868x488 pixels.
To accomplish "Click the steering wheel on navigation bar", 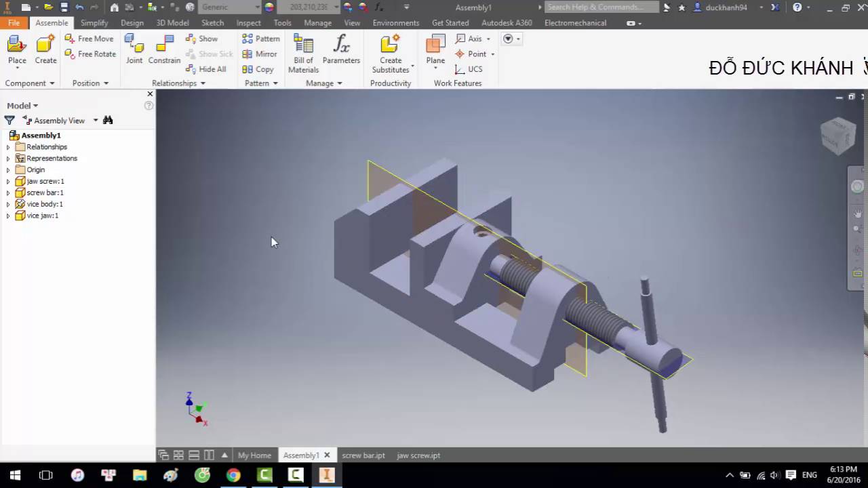I will tap(858, 187).
